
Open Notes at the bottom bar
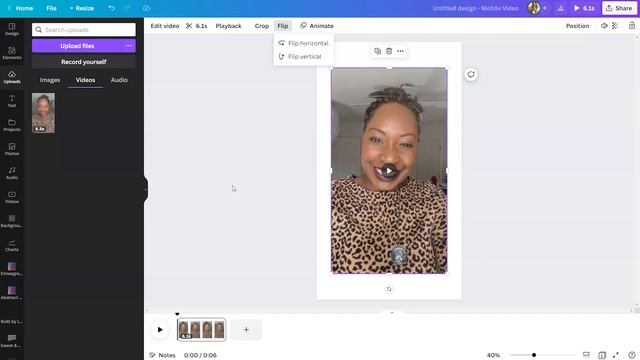point(162,355)
